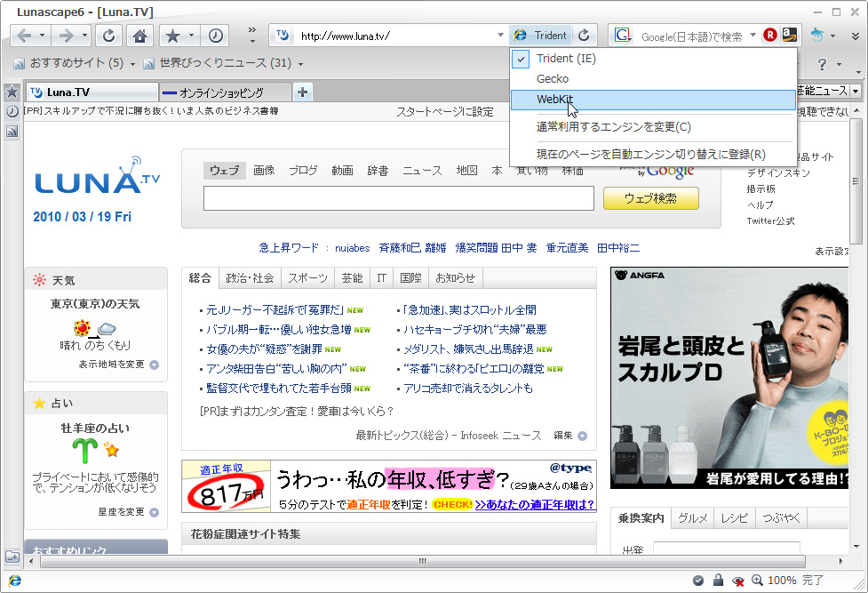Viewport: 868px width, 593px height.
Task: Select the スポーツ news tab
Action: tap(307, 278)
